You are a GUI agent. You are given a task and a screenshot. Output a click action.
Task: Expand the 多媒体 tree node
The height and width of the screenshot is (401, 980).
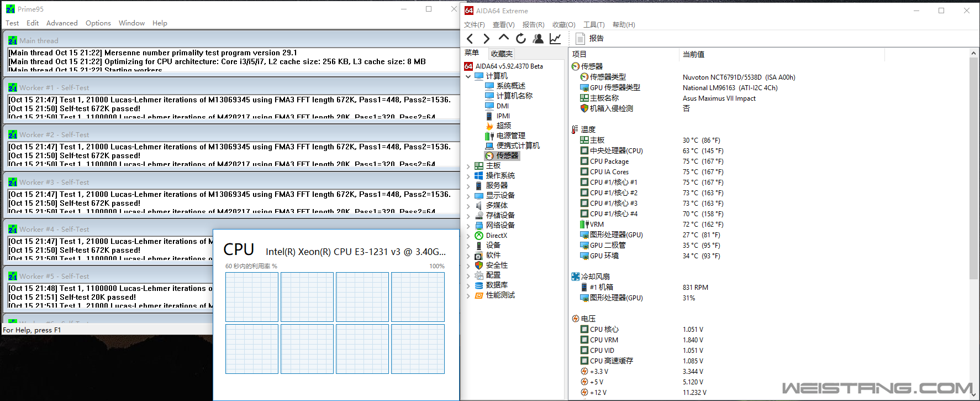468,206
